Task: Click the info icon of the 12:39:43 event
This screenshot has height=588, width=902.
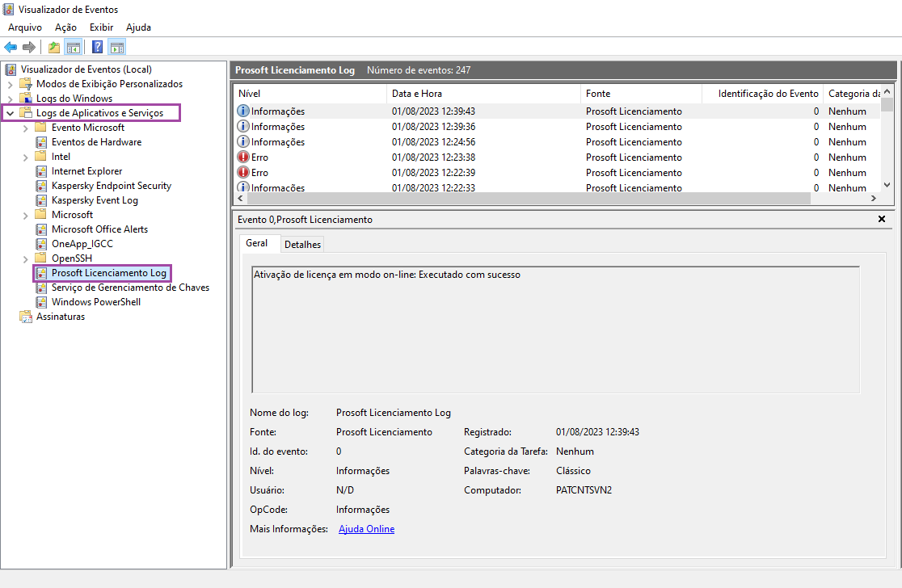Action: click(x=243, y=111)
